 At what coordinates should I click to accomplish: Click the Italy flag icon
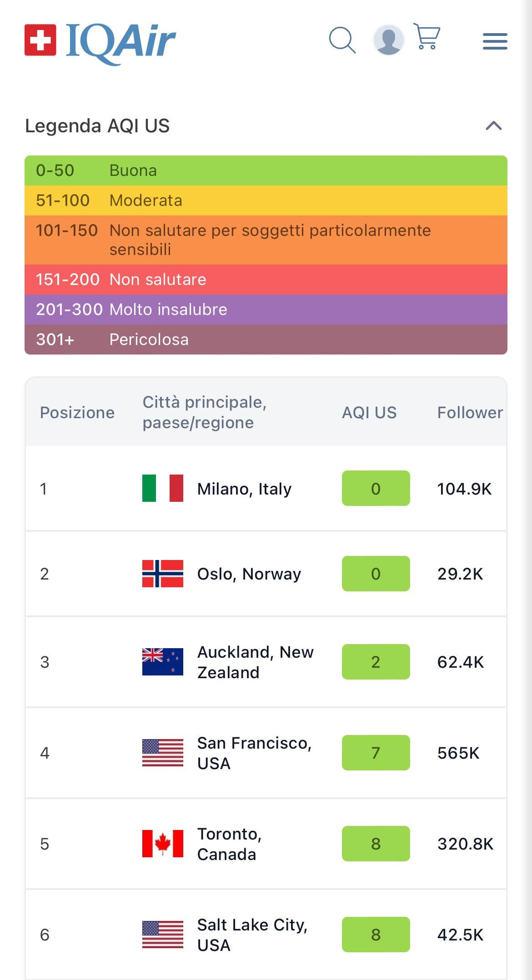click(x=163, y=488)
